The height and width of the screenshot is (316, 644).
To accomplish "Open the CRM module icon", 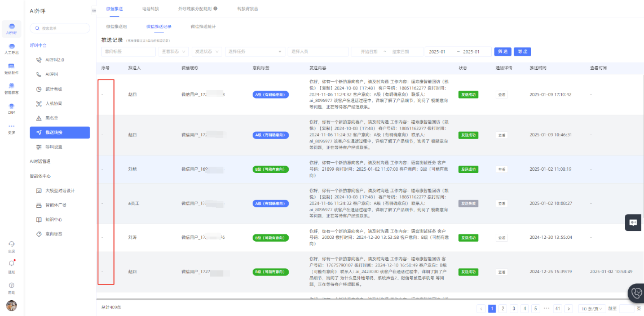I will pos(11,108).
